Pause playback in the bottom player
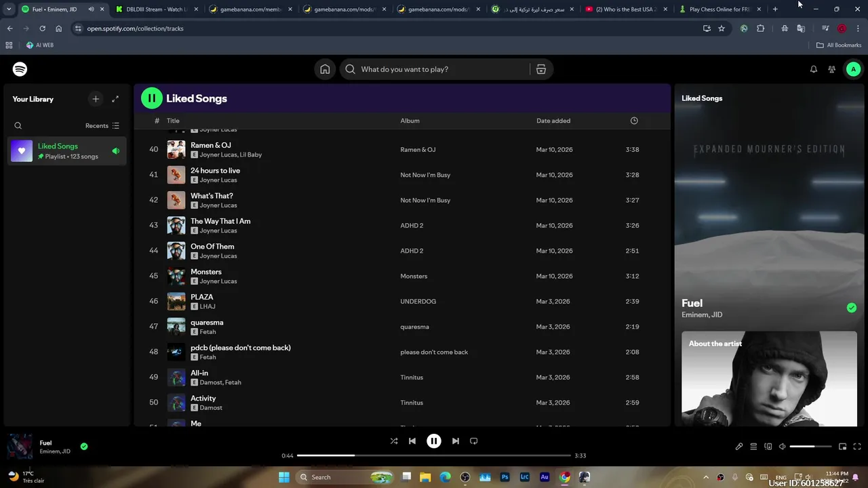Image resolution: width=868 pixels, height=488 pixels. coord(433,441)
